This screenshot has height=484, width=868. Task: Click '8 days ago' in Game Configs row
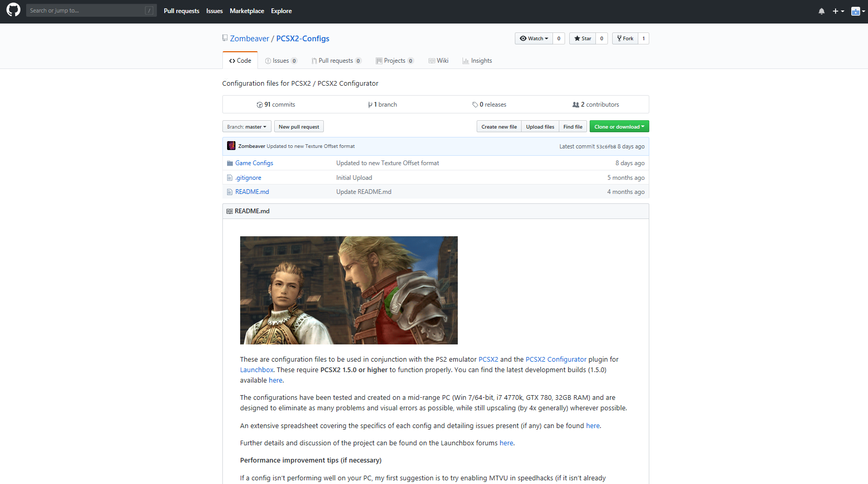coord(630,163)
